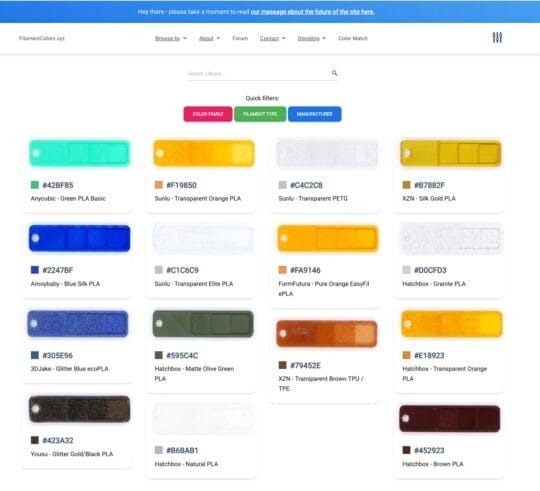Select the Sunlu - Transparent PETG title
Screen dimensions: 540x491
[313, 198]
